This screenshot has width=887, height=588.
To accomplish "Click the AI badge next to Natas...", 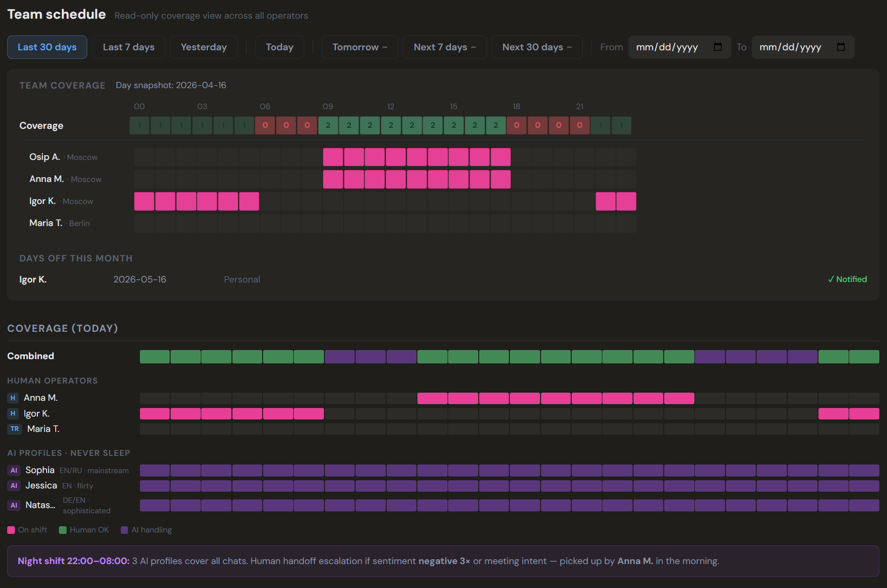I will point(14,505).
